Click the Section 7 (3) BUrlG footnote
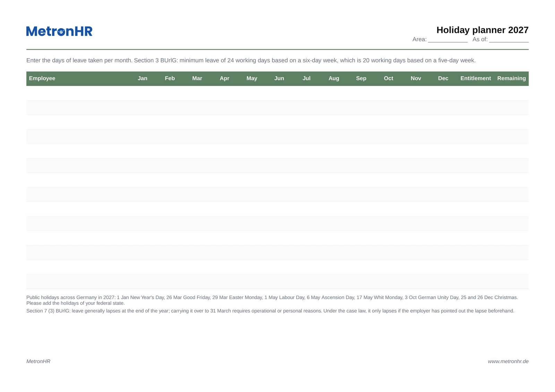Screen dimensions: 555x392 point(270,311)
